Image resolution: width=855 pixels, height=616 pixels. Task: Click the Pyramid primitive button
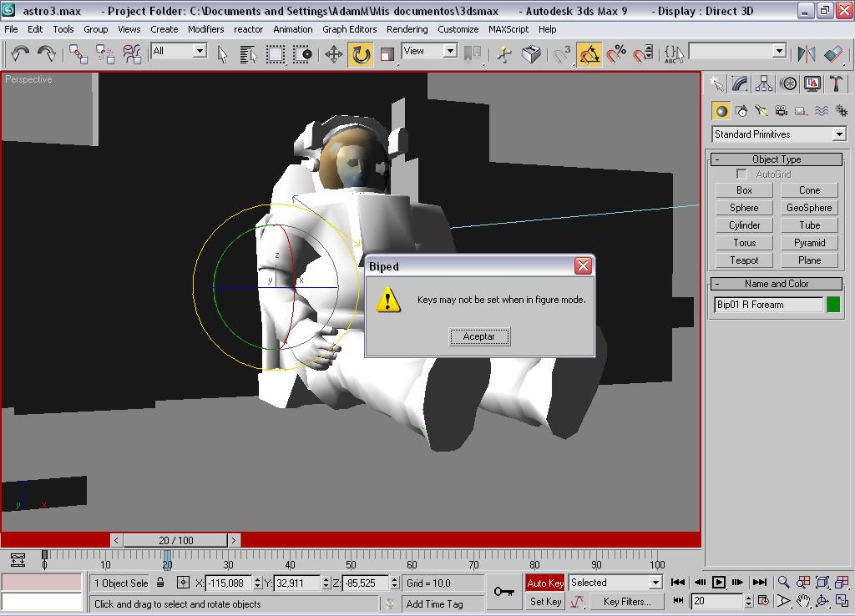tap(809, 243)
